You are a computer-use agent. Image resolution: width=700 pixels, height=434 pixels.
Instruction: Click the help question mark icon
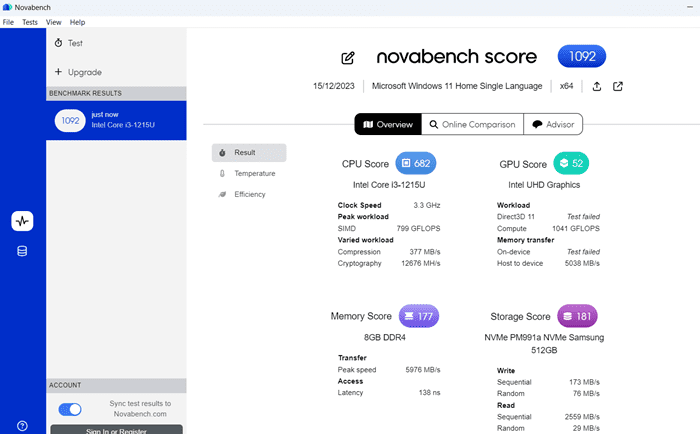point(22,426)
